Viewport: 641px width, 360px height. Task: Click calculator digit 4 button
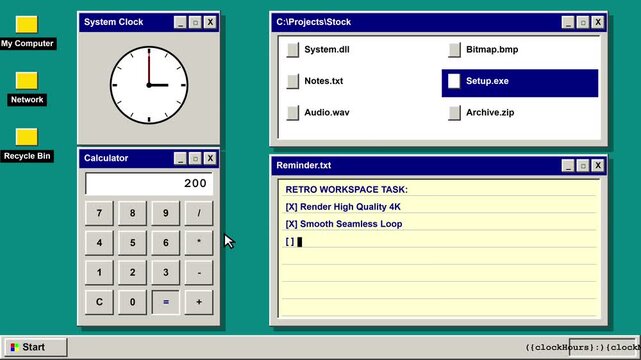(x=99, y=243)
